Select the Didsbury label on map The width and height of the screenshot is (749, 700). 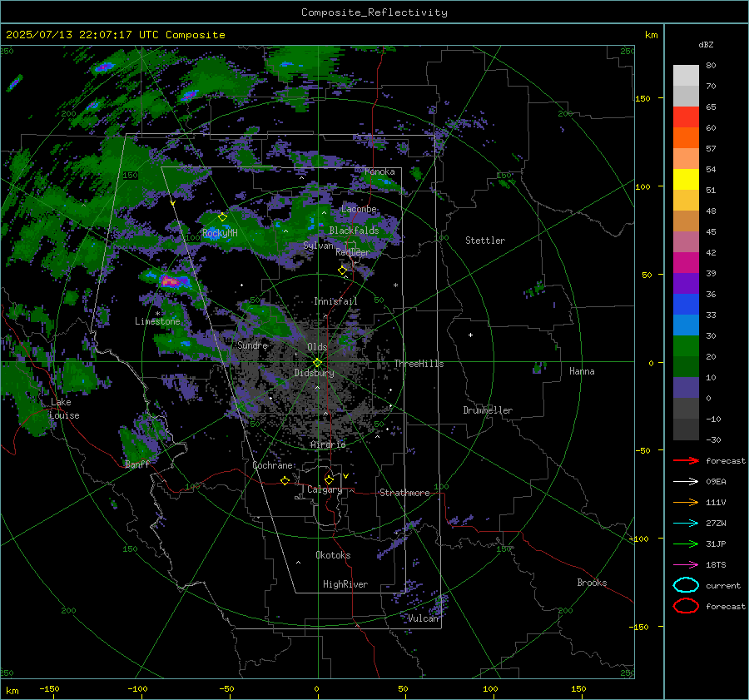pos(314,373)
